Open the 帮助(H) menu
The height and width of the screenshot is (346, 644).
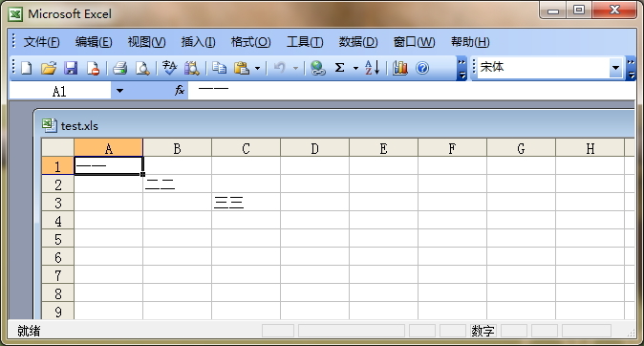470,42
